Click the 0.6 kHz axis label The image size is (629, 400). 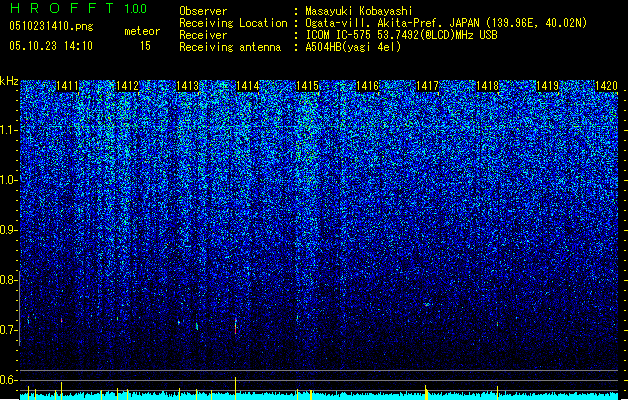click(9, 380)
